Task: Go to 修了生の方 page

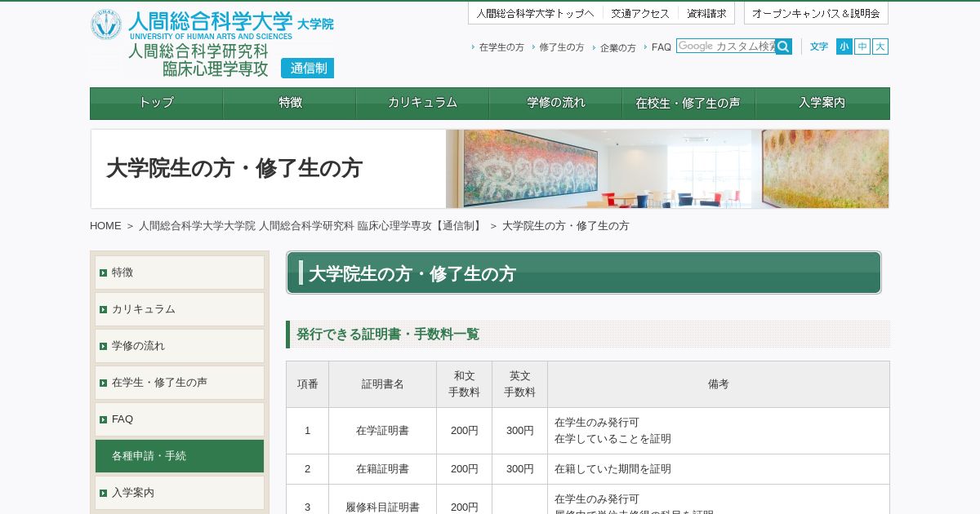Action: 562,47
